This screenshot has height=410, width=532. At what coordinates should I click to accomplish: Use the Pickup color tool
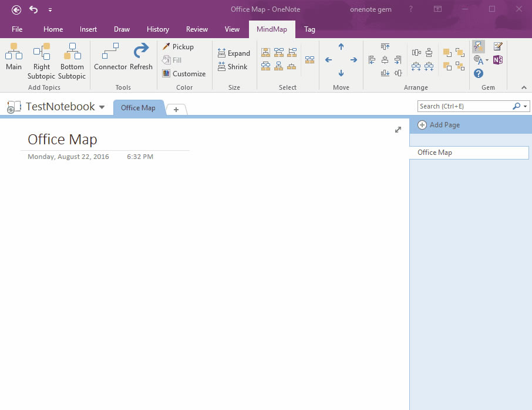tap(178, 46)
